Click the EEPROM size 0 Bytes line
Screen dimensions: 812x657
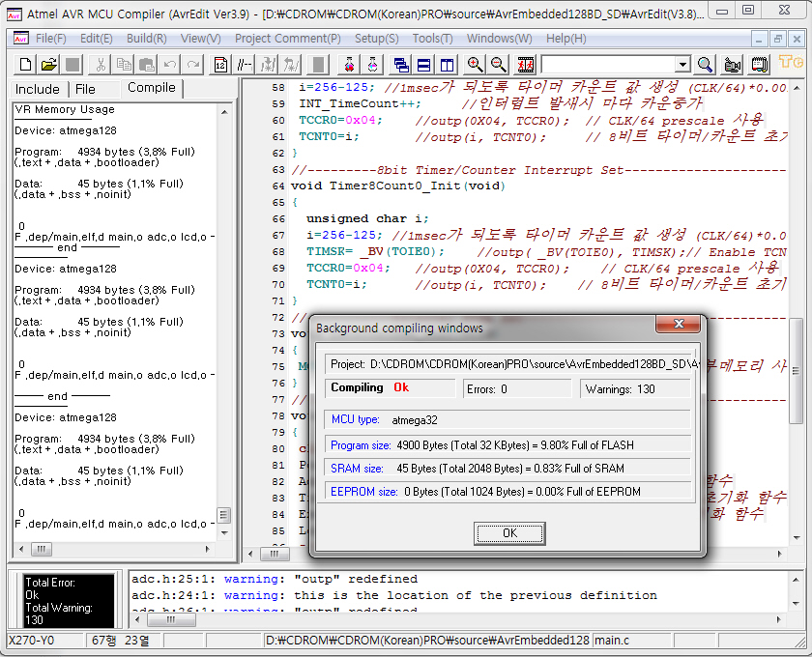point(508,492)
